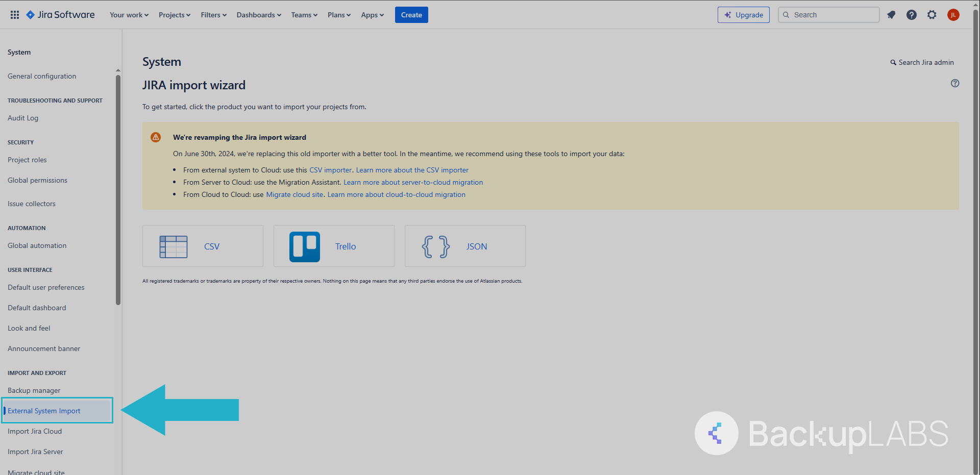
Task: Expand the Apps dropdown menu
Action: click(x=372, y=15)
